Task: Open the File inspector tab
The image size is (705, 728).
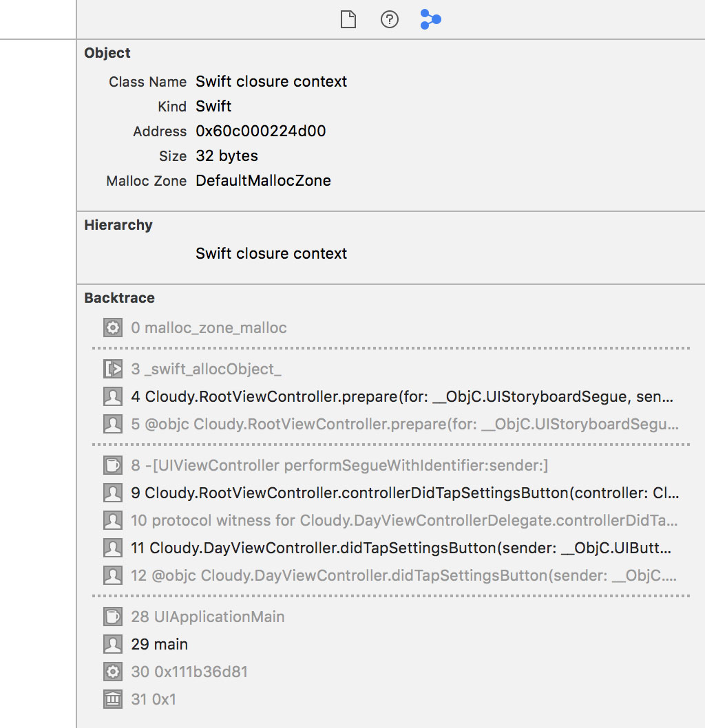Action: pyautogui.click(x=348, y=20)
